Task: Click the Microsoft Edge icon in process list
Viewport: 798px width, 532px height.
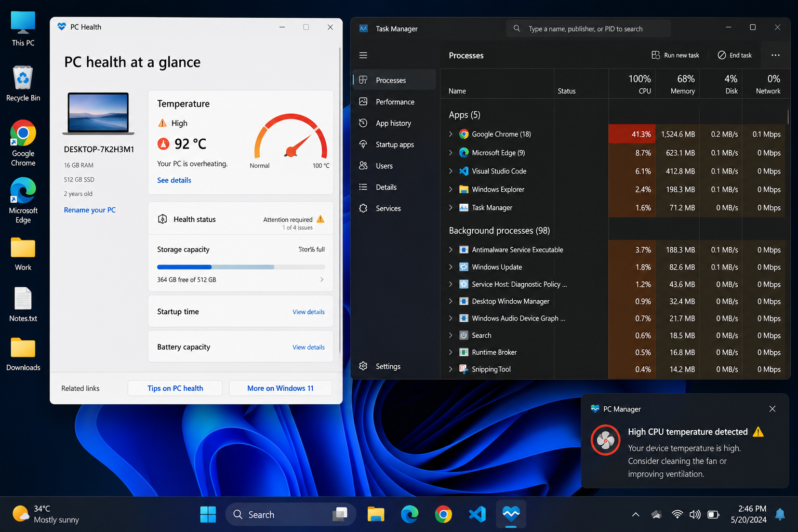Action: [x=464, y=153]
